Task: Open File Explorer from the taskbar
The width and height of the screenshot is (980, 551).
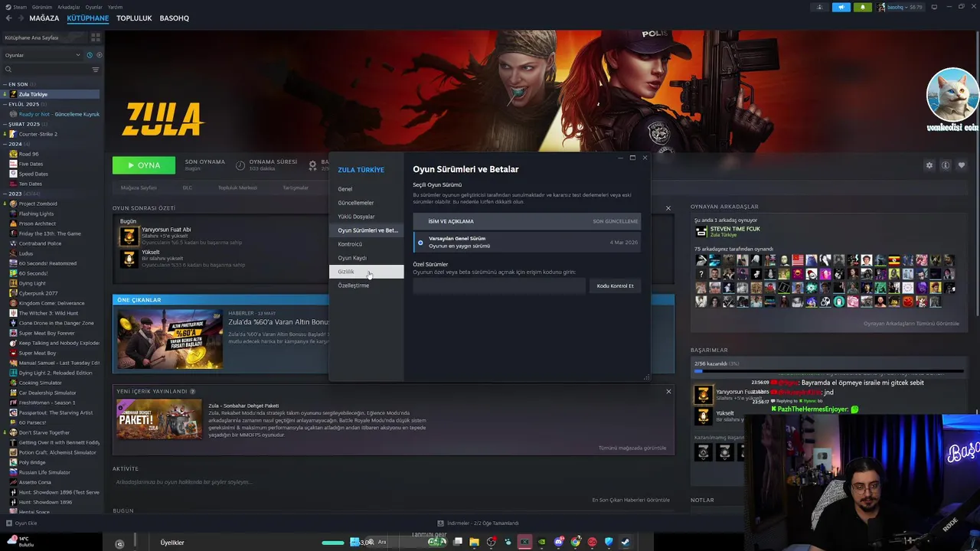Action: click(x=474, y=543)
